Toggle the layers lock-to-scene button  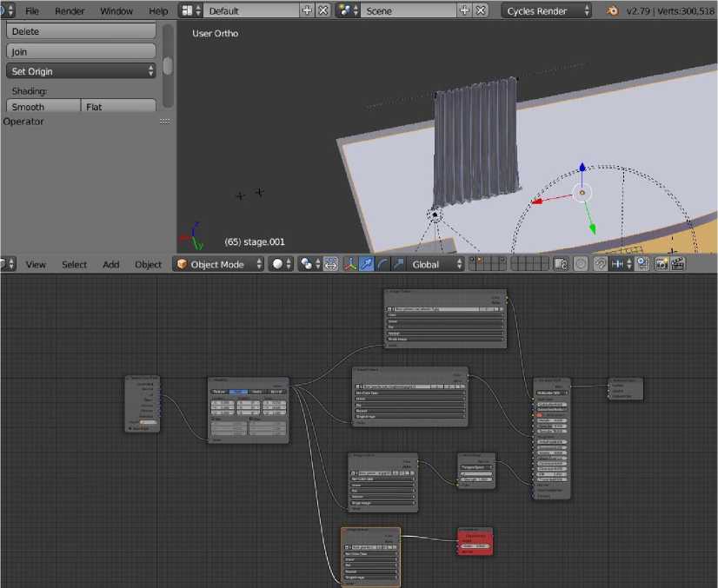tap(562, 264)
